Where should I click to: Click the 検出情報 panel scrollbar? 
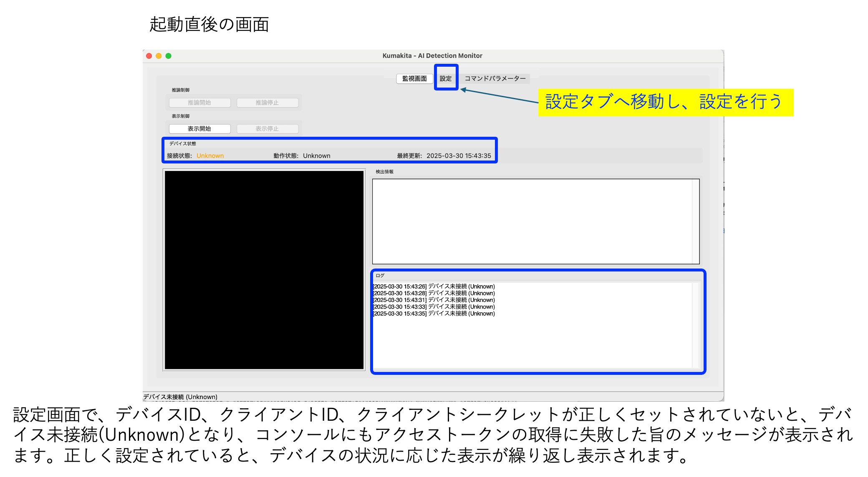pyautogui.click(x=696, y=221)
